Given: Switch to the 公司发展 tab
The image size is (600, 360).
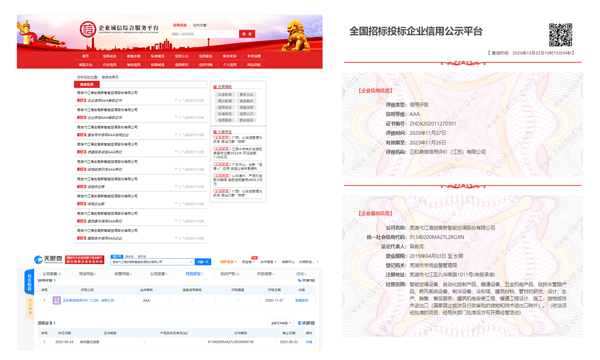Looking at the screenshot, I should click(x=158, y=274).
